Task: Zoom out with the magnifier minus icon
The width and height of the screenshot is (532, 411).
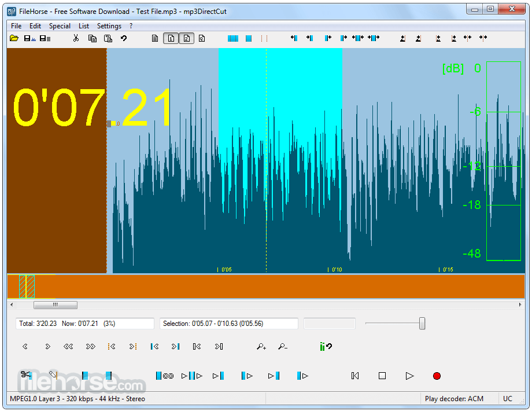Action: pos(283,347)
